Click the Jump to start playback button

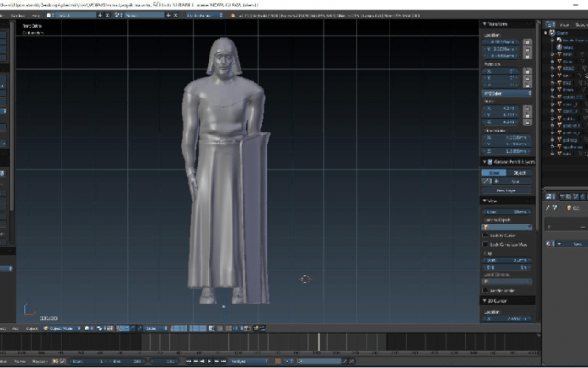(188, 362)
